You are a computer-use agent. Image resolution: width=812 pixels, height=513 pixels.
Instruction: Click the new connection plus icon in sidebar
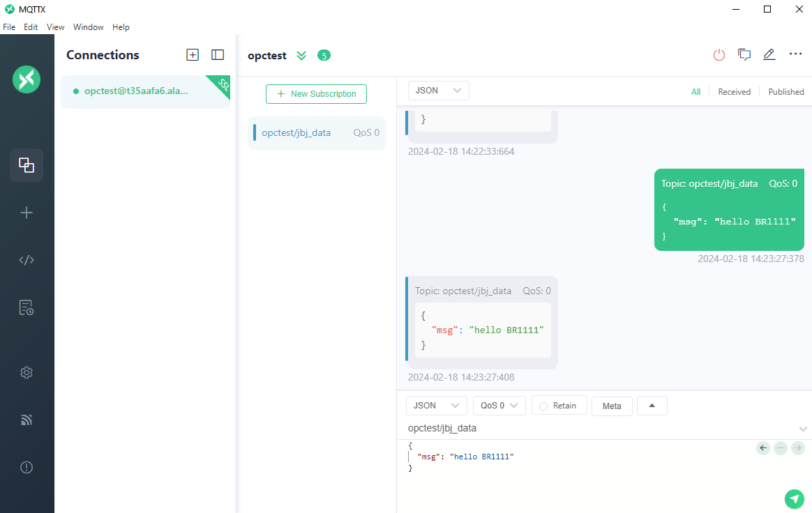coord(27,213)
